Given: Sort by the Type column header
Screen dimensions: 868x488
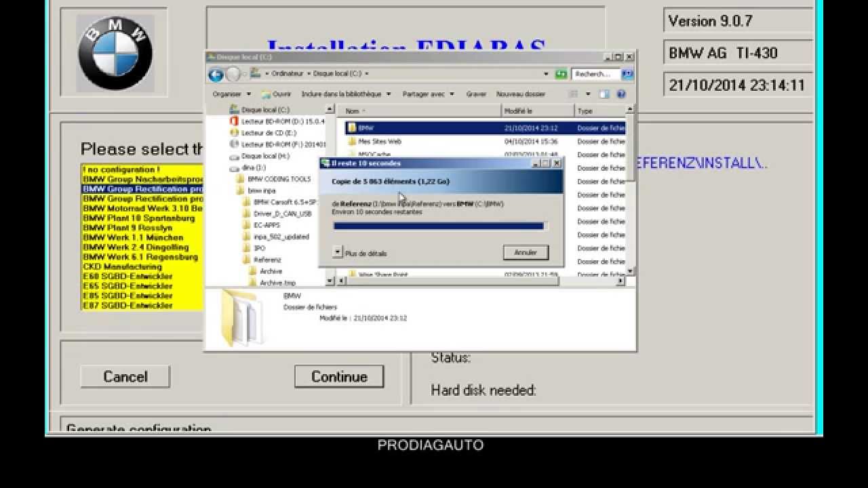Looking at the screenshot, I should tap(600, 111).
